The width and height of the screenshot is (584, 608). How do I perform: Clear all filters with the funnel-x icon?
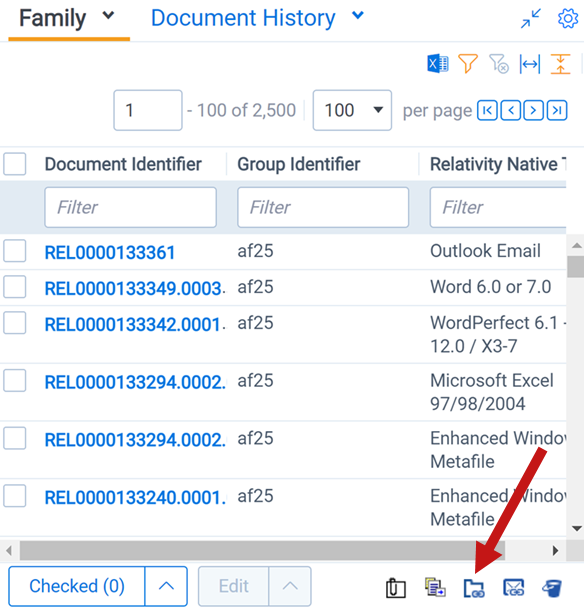click(x=499, y=64)
